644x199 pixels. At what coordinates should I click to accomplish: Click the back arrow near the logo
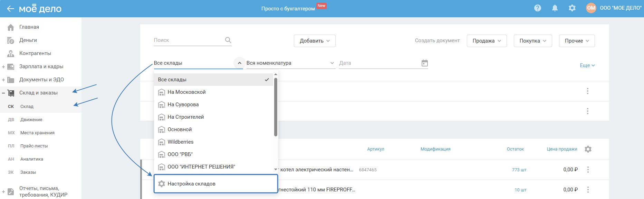10,9
